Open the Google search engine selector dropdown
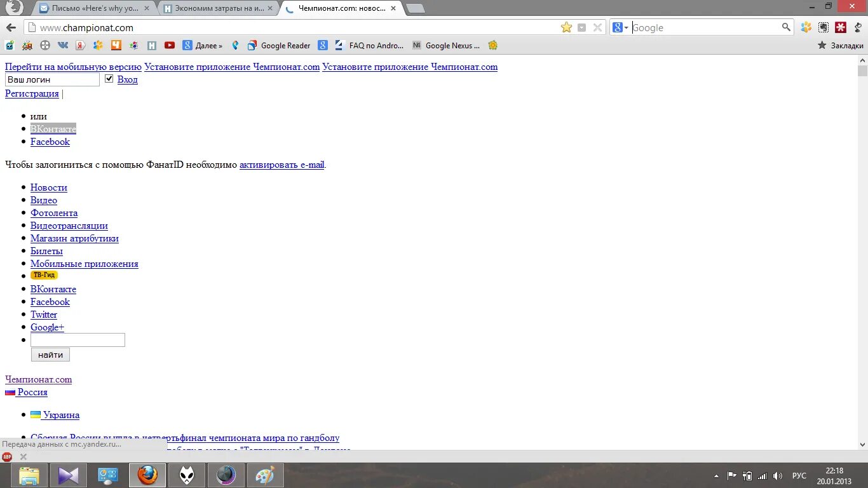Screen dimensions: 868x488 [621, 27]
